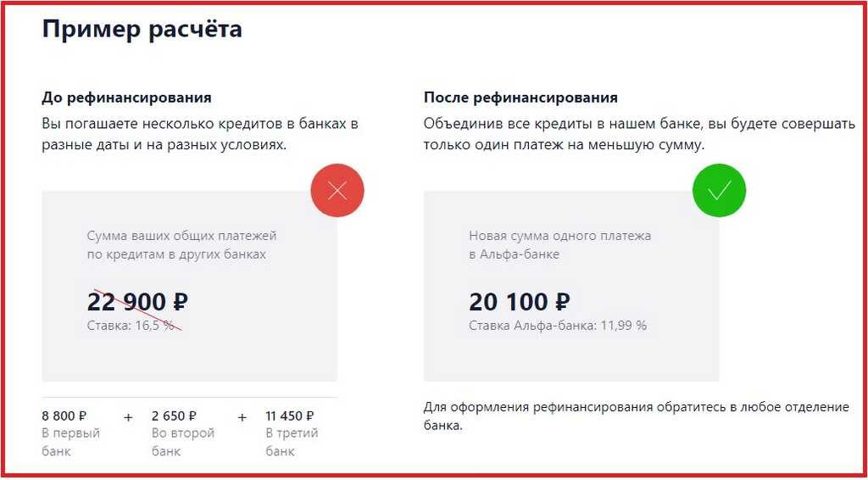Click the second plus sign before 11 450 ₽
Viewport: 868px width, 480px height.
click(242, 416)
